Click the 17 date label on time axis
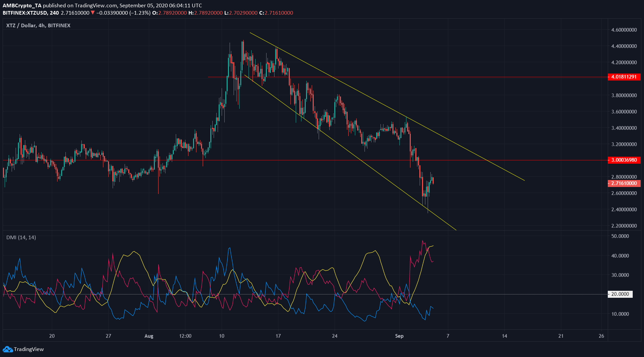This screenshot has width=644, height=357. (x=278, y=336)
